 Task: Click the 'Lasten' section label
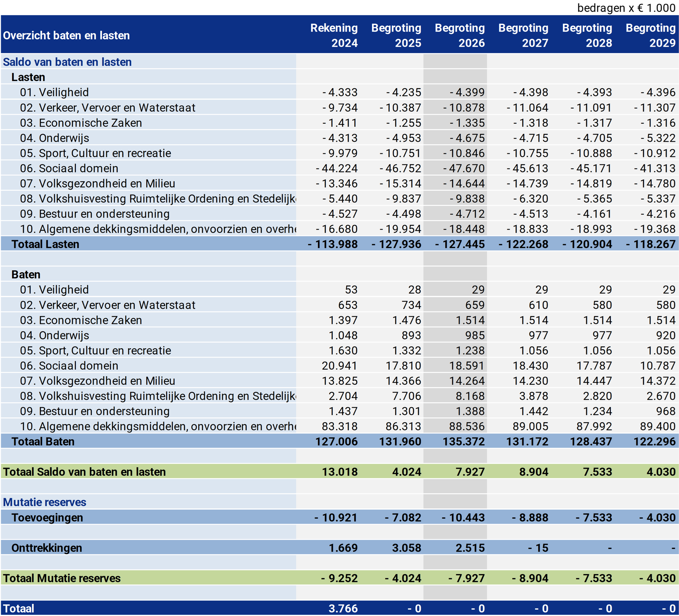[x=28, y=77]
